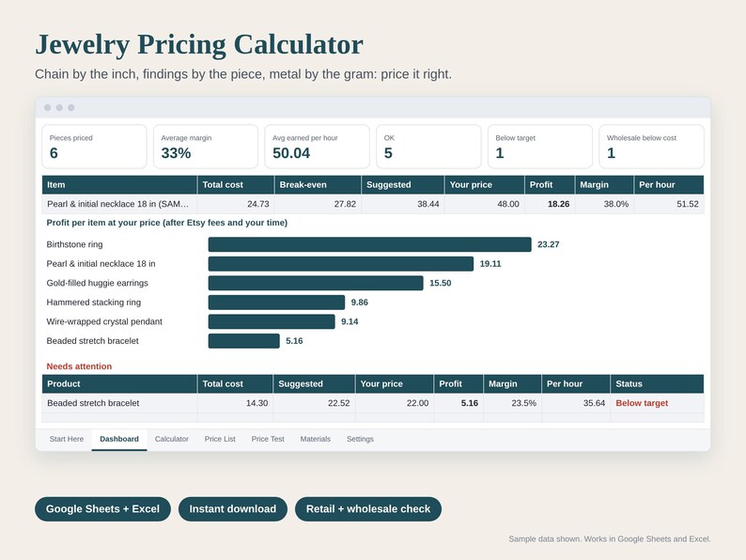Click the Wholesale below cost card
746x560 pixels.
(x=651, y=147)
